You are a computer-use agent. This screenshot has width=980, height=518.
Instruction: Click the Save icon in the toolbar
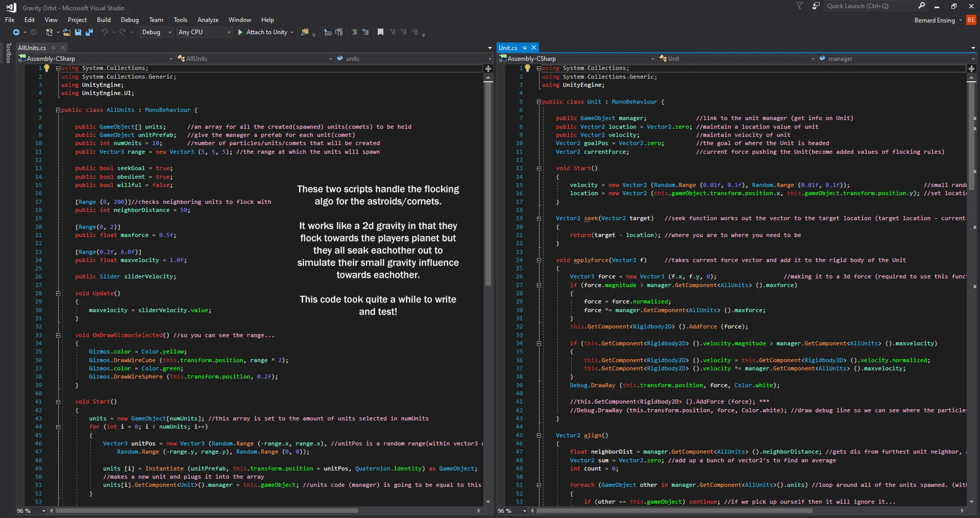click(x=78, y=32)
